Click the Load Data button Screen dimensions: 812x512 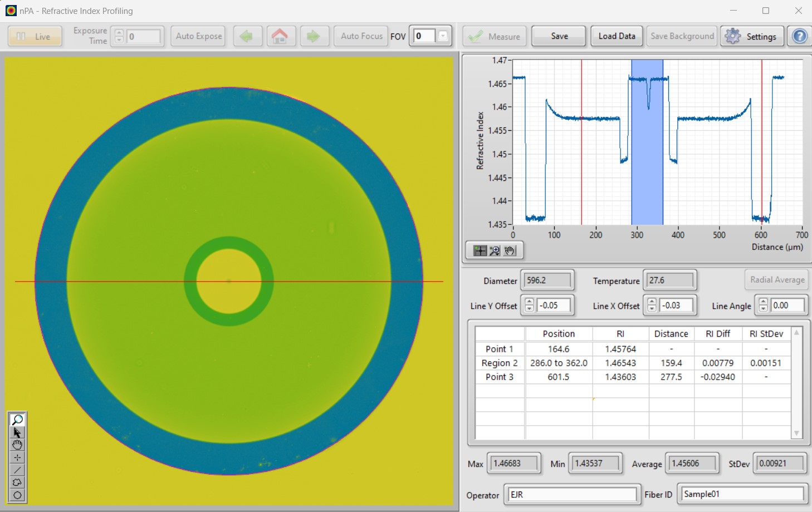click(x=617, y=37)
